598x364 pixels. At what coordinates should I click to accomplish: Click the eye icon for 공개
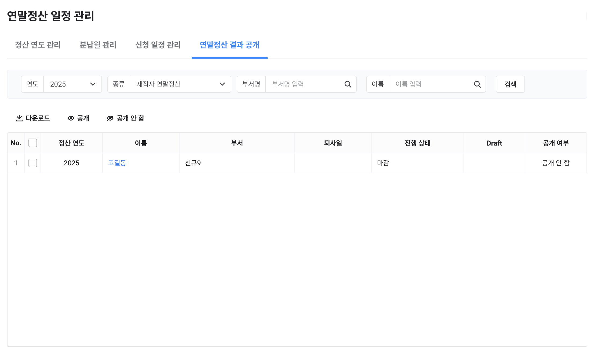[x=71, y=118]
